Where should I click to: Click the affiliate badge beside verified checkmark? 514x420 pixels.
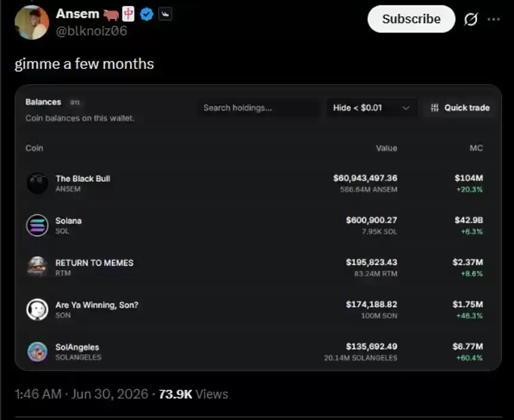pos(165,14)
